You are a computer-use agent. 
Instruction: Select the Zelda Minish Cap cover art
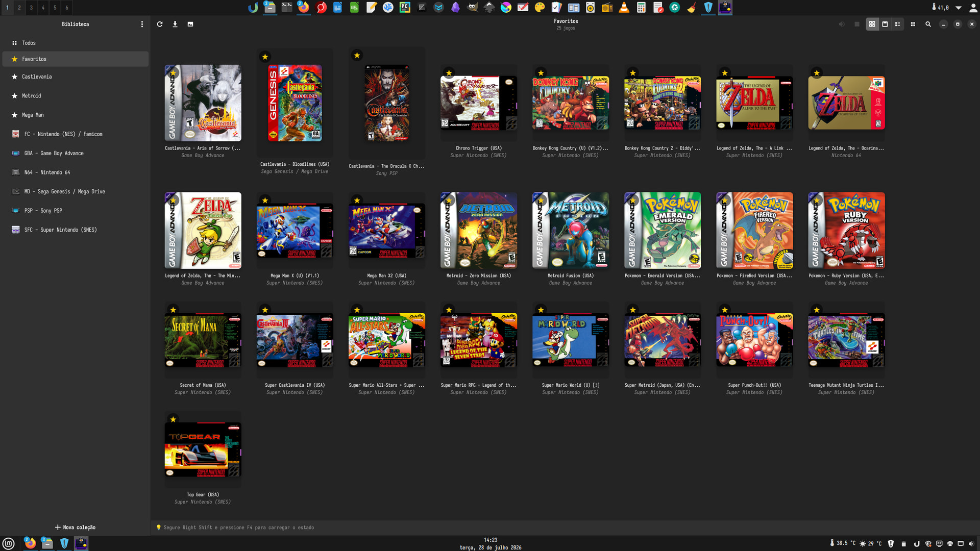coord(203,231)
